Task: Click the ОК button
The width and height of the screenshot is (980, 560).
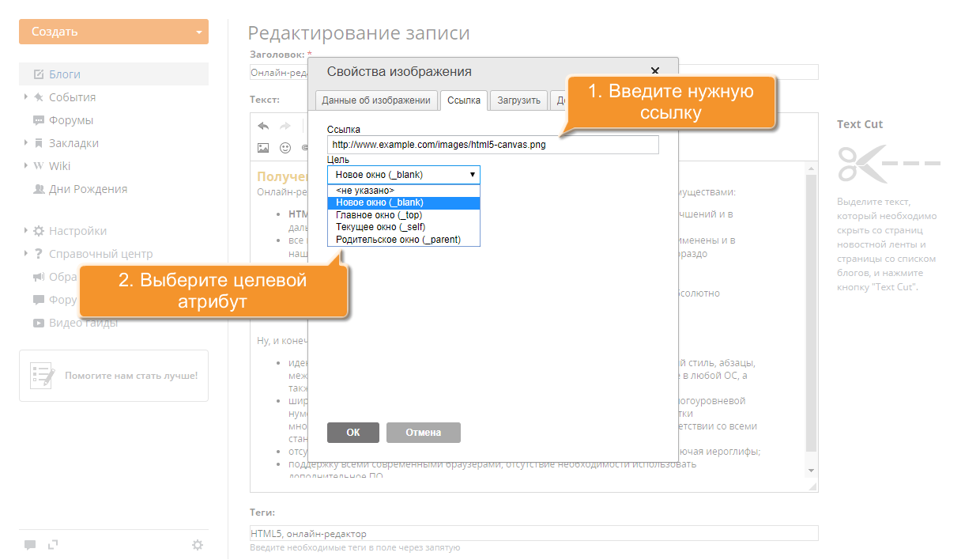Action: point(352,433)
